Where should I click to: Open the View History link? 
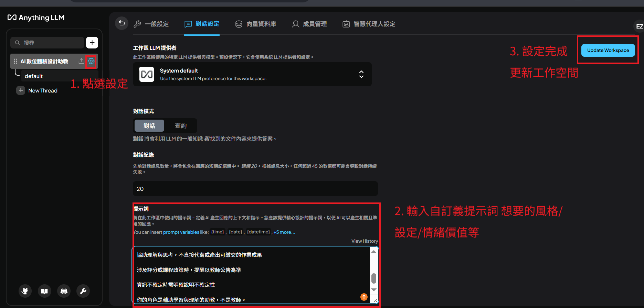click(x=365, y=241)
